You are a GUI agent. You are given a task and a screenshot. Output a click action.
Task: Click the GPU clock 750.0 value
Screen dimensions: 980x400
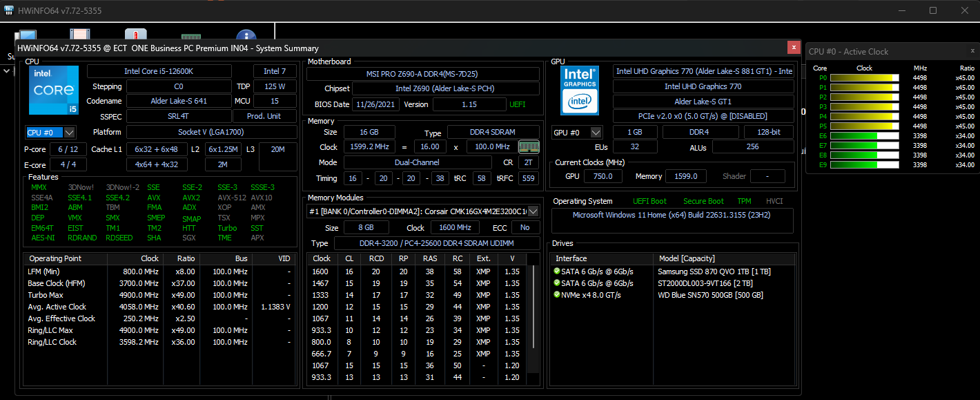tap(603, 176)
